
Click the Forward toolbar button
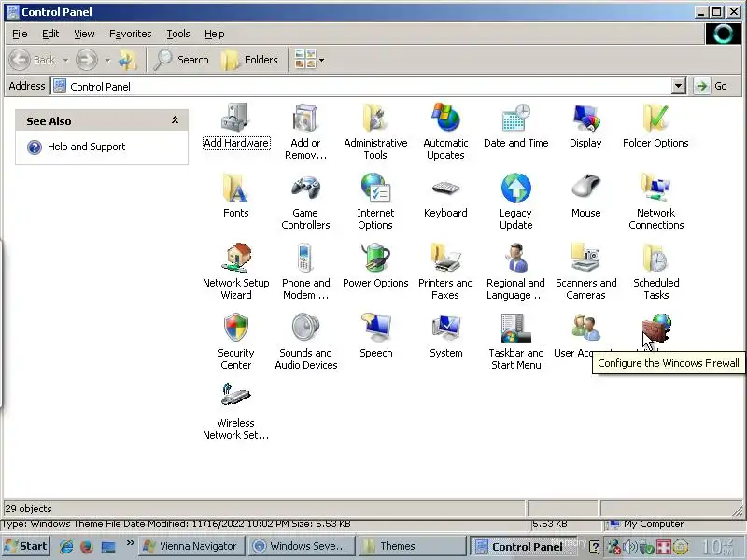point(87,60)
